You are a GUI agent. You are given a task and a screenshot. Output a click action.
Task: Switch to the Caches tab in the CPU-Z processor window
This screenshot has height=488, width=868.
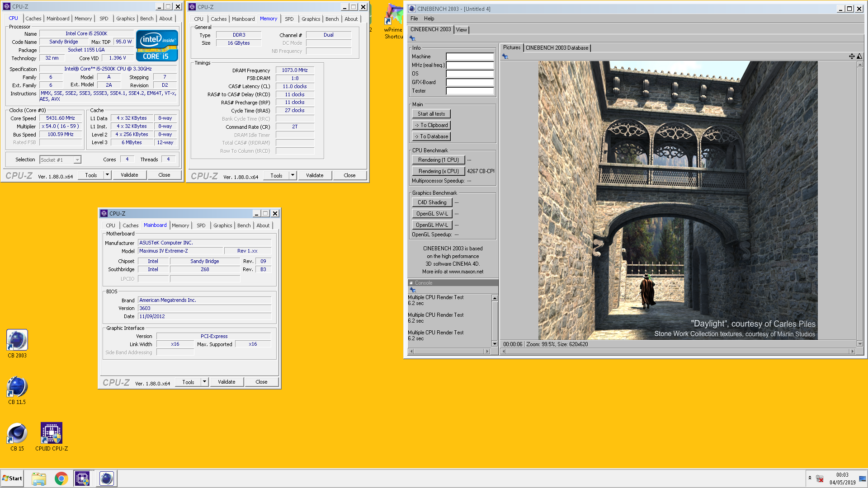click(33, 19)
